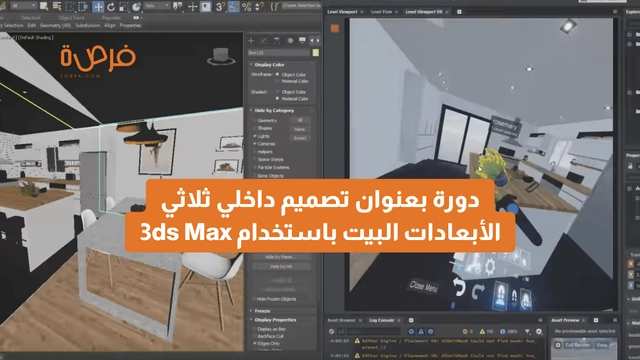This screenshot has height=360, width=640.
Task: Open the Object Paint ribbon tab
Action: [71, 18]
